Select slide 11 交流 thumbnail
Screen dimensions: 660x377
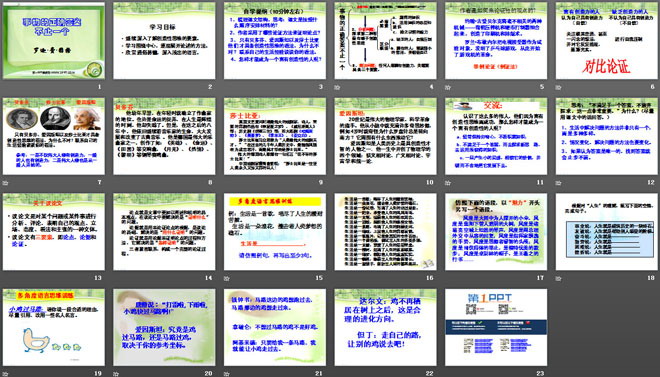pos(496,136)
